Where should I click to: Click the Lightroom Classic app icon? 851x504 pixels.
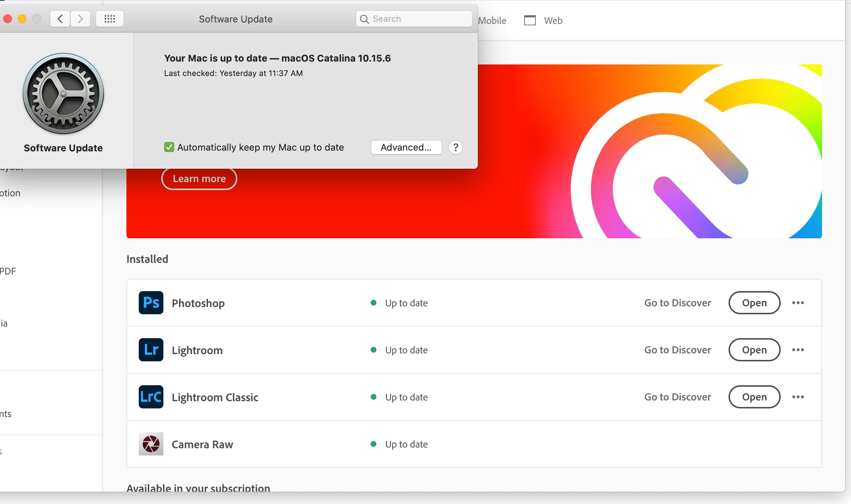point(151,397)
